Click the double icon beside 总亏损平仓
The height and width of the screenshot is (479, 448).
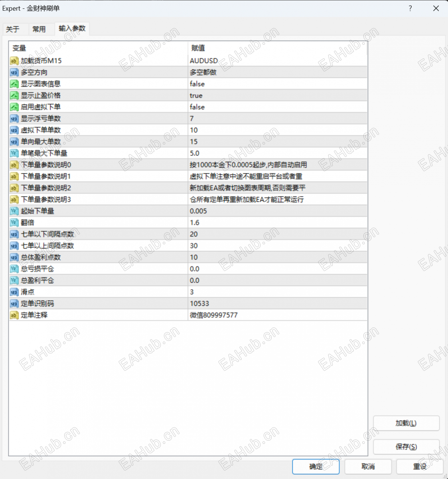14,269
